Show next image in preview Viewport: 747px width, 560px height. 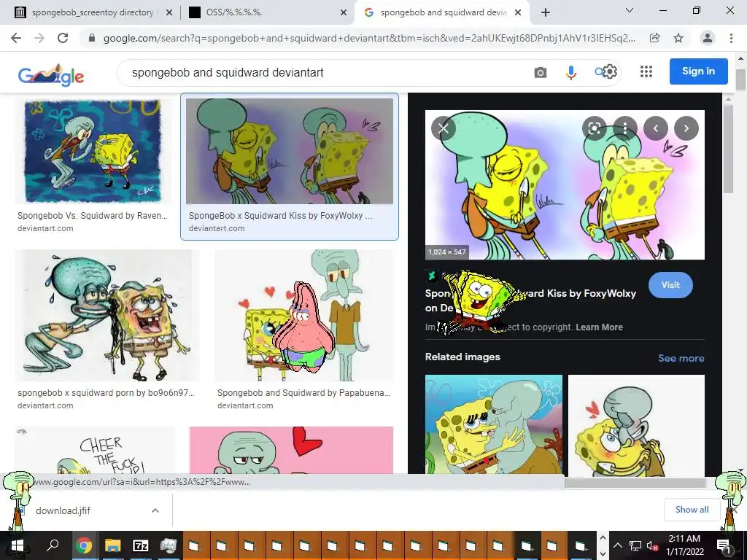point(686,128)
